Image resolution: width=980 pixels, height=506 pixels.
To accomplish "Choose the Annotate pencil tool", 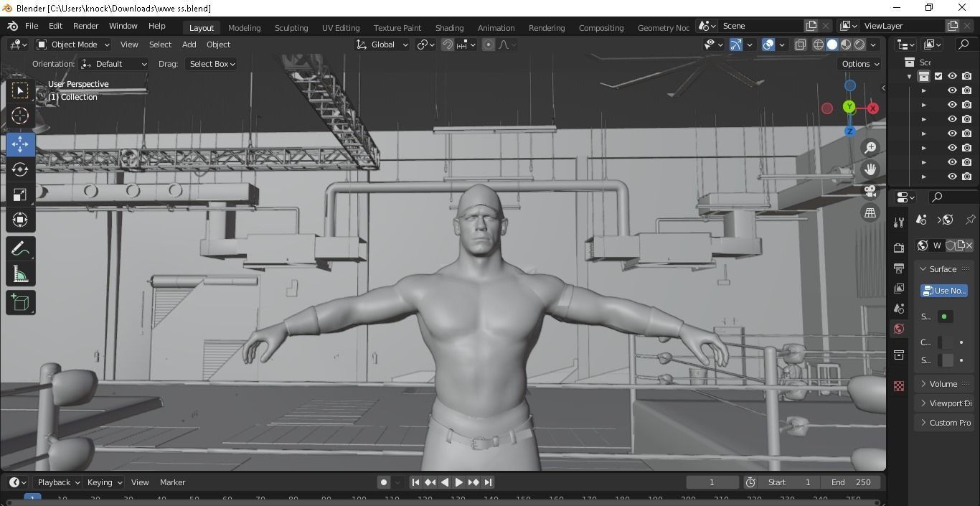I will [20, 249].
